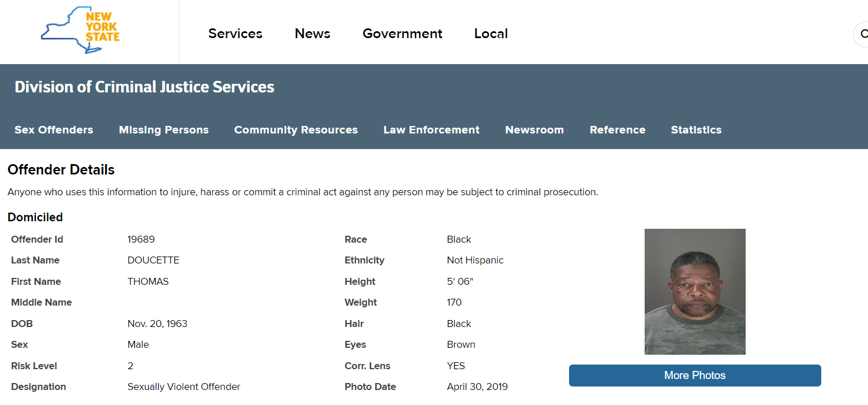Viewport: 868px width, 405px height.
Task: Open the Statistics tab
Action: point(696,130)
